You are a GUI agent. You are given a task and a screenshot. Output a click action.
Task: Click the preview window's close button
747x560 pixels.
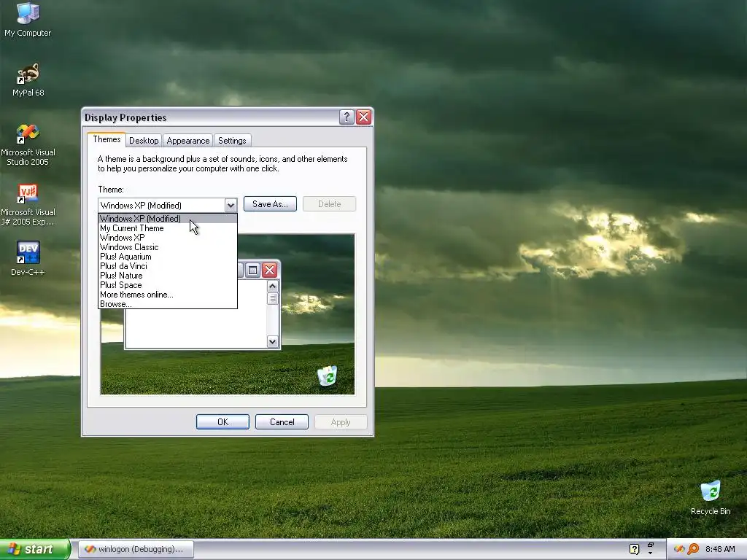pyautogui.click(x=270, y=271)
